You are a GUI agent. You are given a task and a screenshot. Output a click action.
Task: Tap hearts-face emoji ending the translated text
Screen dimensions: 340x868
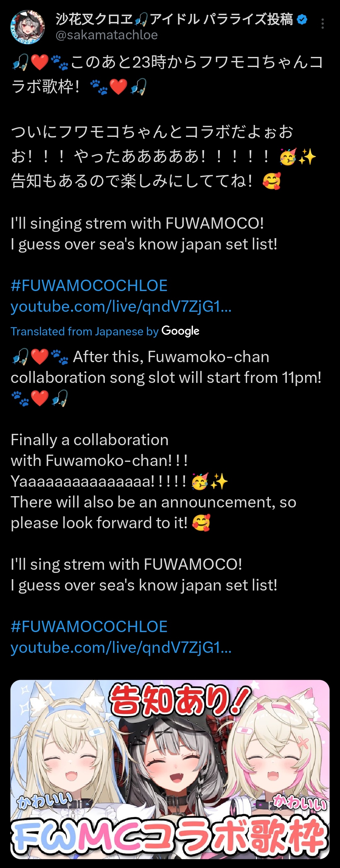coord(201,523)
